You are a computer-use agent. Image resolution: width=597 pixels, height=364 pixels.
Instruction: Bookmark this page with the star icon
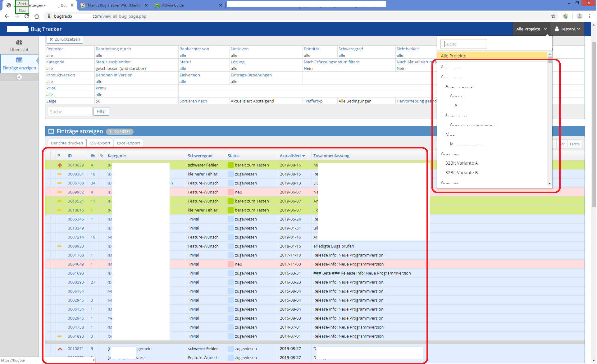(x=553, y=16)
